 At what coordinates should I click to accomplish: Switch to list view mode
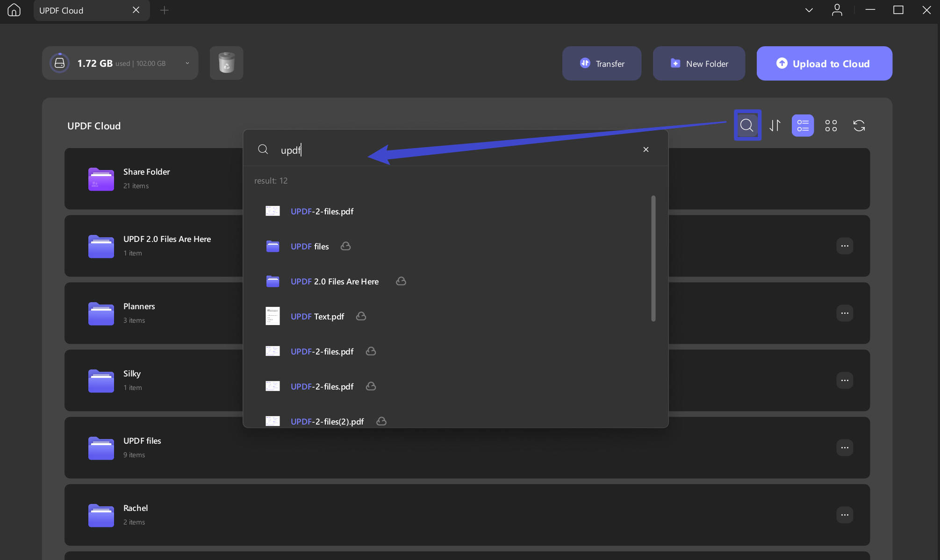coord(803,125)
